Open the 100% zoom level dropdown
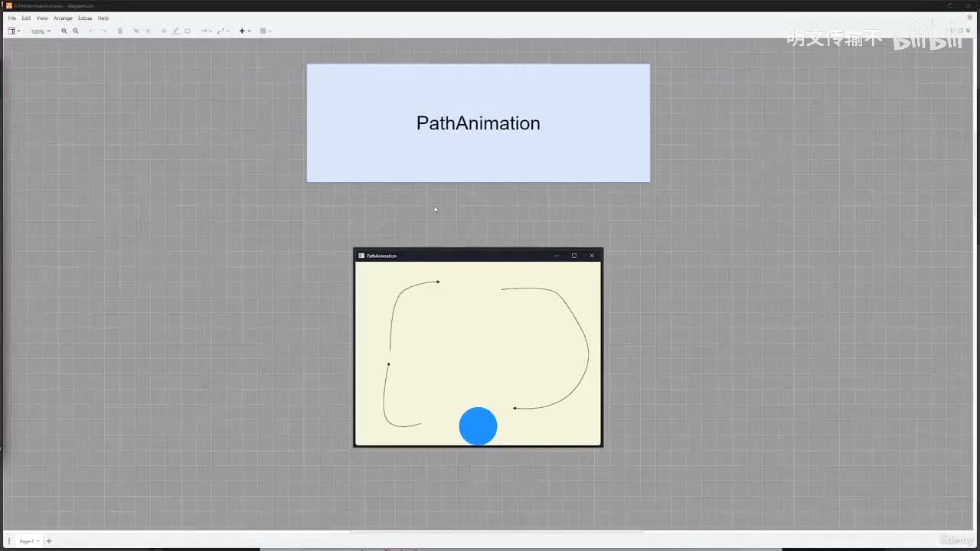The width and height of the screenshot is (980, 551). point(41,31)
